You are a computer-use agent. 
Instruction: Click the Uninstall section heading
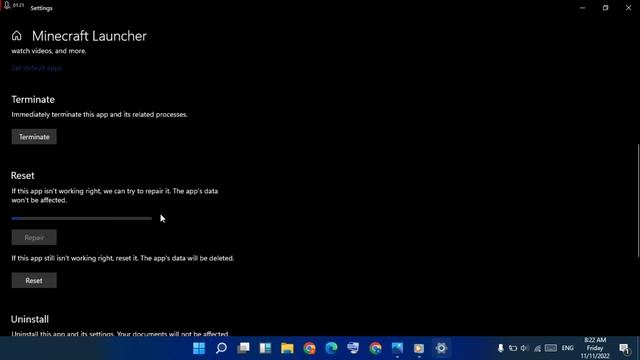(30, 319)
